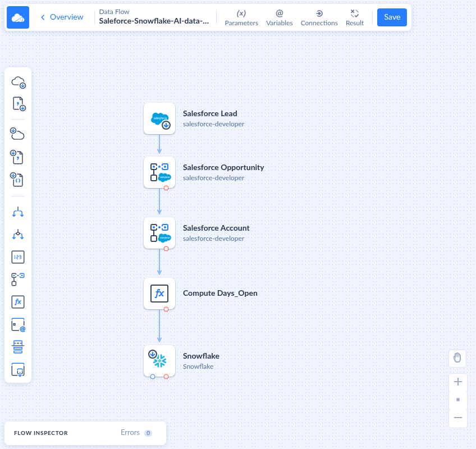
Task: Select the Lookup component in sidebar
Action: pyautogui.click(x=18, y=280)
